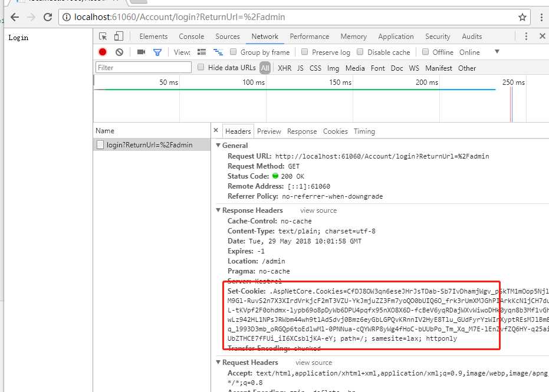This screenshot has height=392, width=549.
Task: Select the login?ReturnUrl=%2Fadmin request row
Action: click(x=152, y=144)
